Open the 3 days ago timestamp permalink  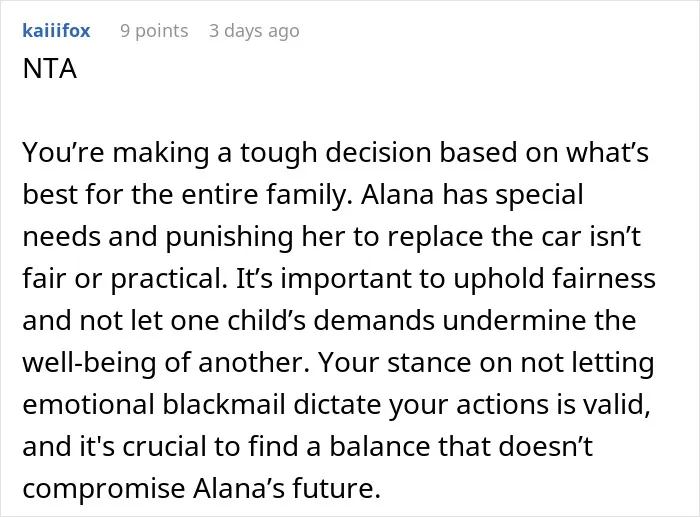(x=254, y=31)
